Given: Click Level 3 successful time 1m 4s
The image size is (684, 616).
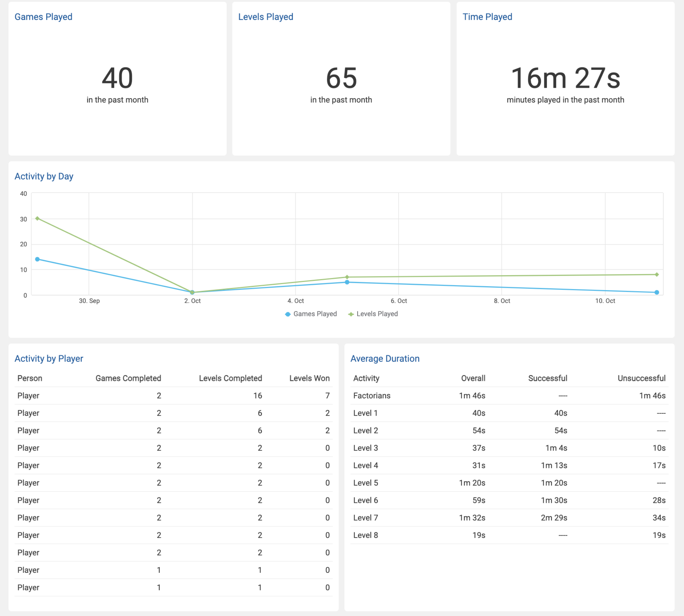Looking at the screenshot, I should [x=556, y=448].
